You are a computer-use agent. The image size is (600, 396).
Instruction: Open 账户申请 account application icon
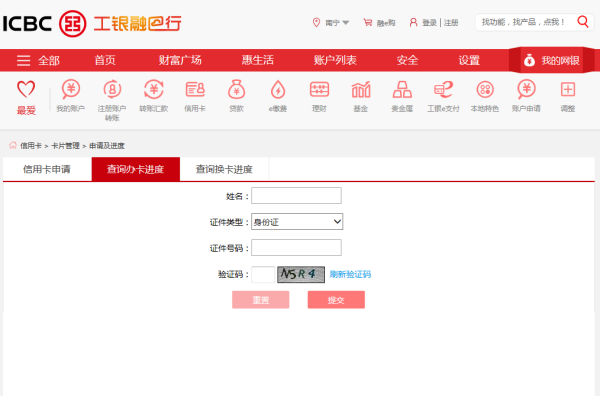coord(527,90)
